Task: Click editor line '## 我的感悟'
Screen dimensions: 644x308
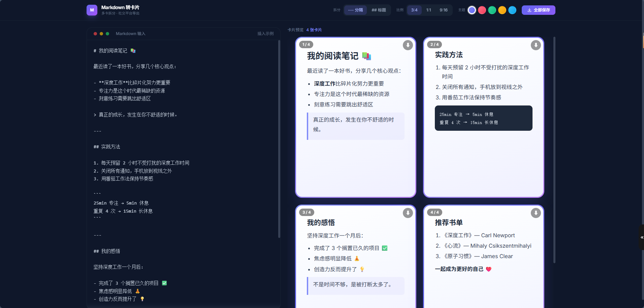Action: pyautogui.click(x=107, y=251)
